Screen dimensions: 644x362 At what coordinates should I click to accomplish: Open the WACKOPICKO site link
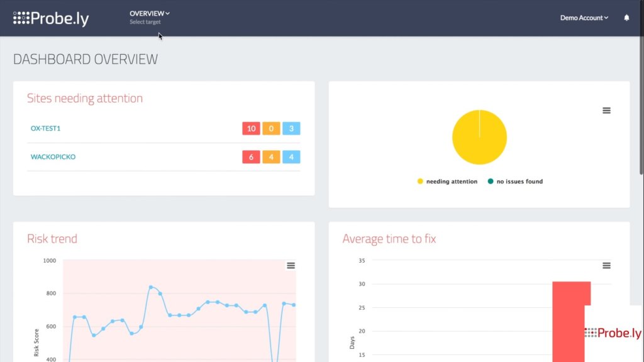[x=53, y=156]
